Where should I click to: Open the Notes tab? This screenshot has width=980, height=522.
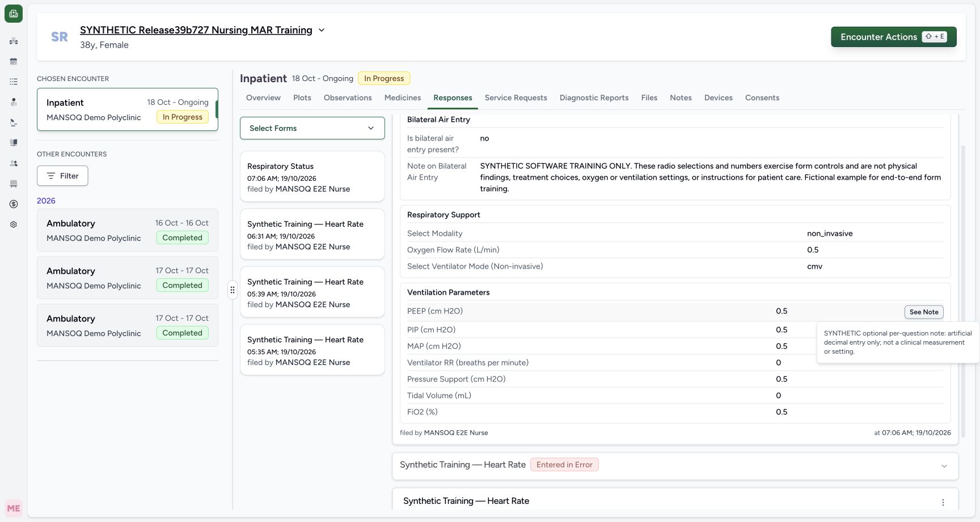[681, 97]
